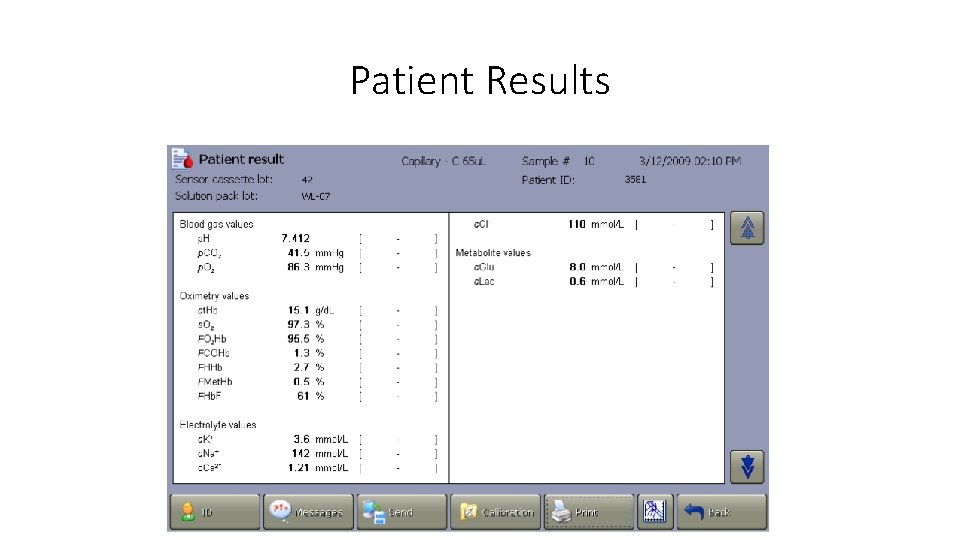Click the Solution pack lot value WL-07
Image resolution: width=960 pixels, height=540 pixels.
[316, 197]
